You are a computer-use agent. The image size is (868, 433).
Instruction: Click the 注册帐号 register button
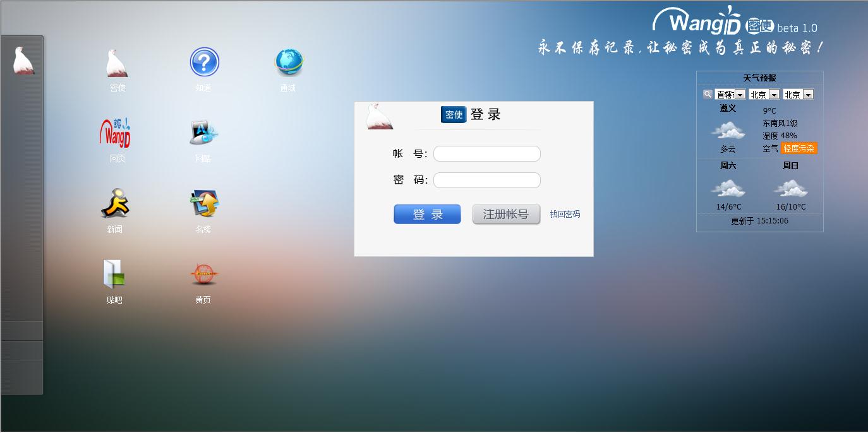coord(506,214)
